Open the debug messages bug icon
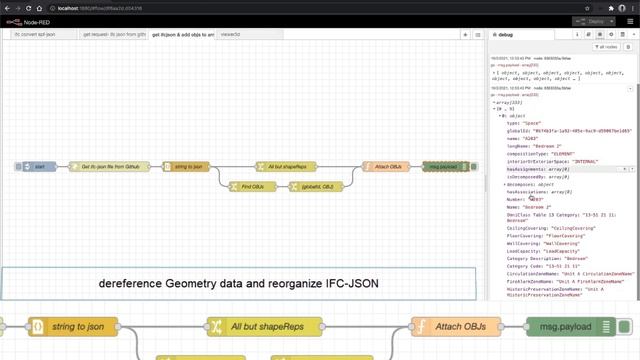 [x=600, y=35]
